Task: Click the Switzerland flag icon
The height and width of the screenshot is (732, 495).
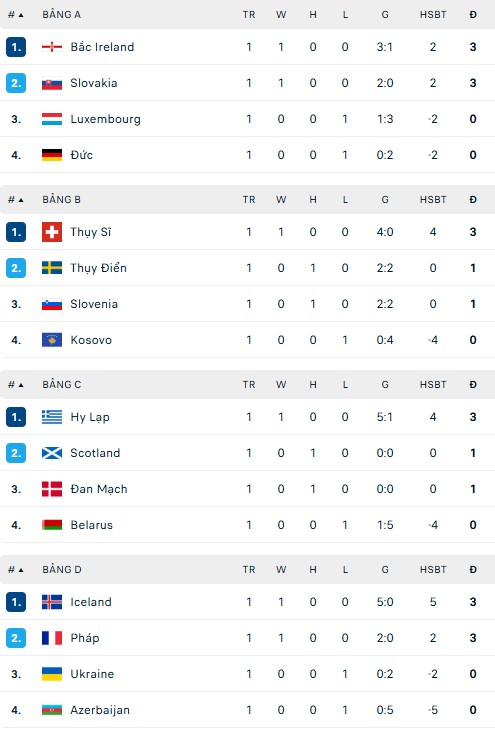Action: tap(52, 232)
